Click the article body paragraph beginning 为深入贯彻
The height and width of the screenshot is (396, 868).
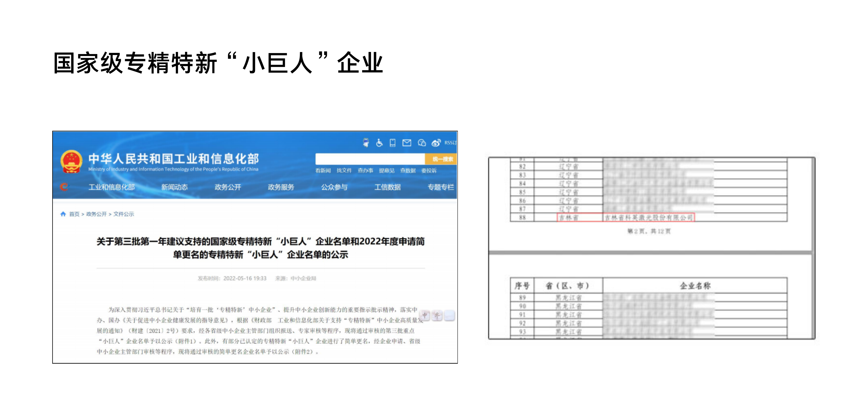click(x=260, y=330)
